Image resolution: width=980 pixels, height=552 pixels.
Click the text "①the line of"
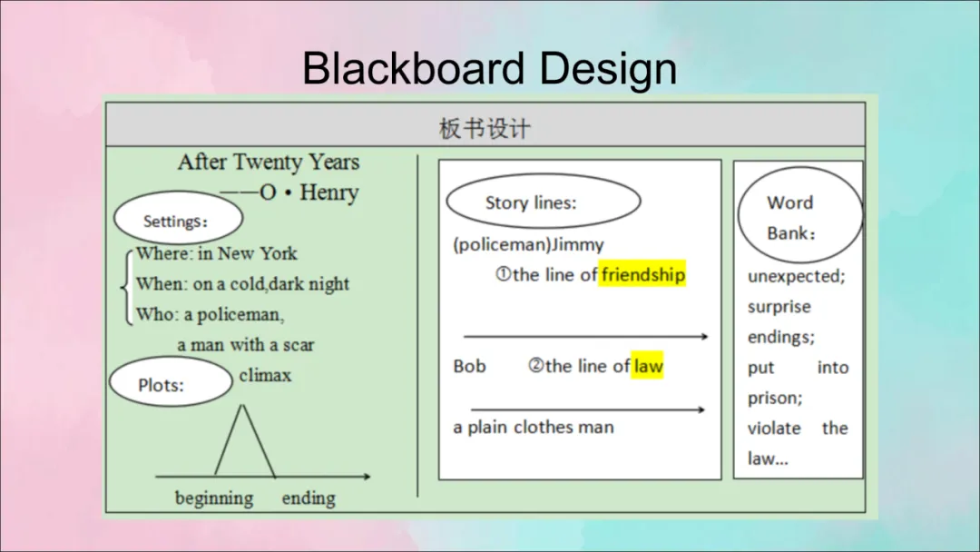pyautogui.click(x=546, y=274)
